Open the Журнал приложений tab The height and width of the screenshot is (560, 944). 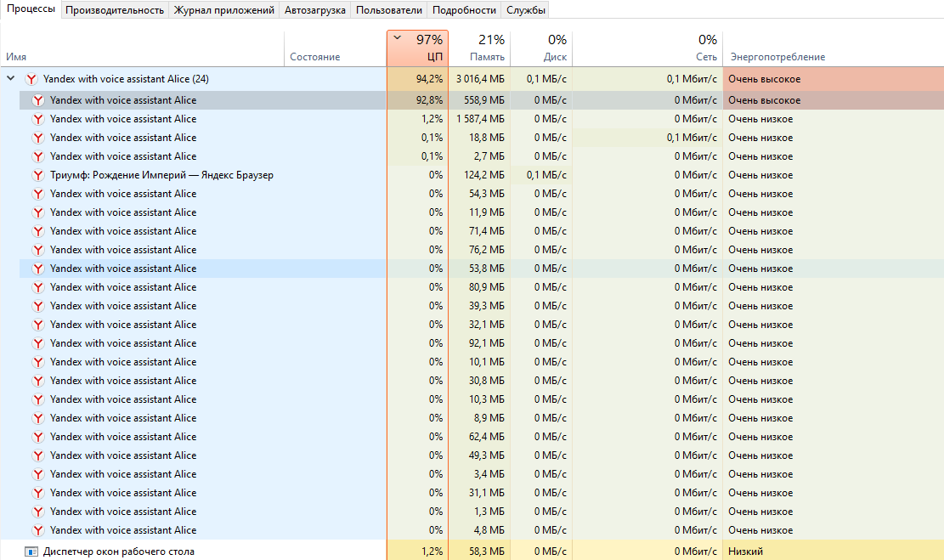(x=224, y=10)
